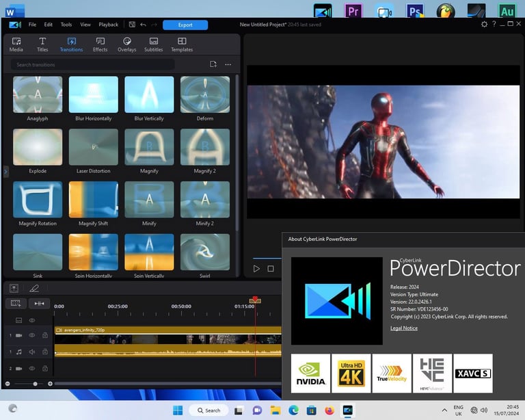Viewport: 525px width, 420px height.
Task: Open PowerDirector settings gear
Action: tap(484, 24)
